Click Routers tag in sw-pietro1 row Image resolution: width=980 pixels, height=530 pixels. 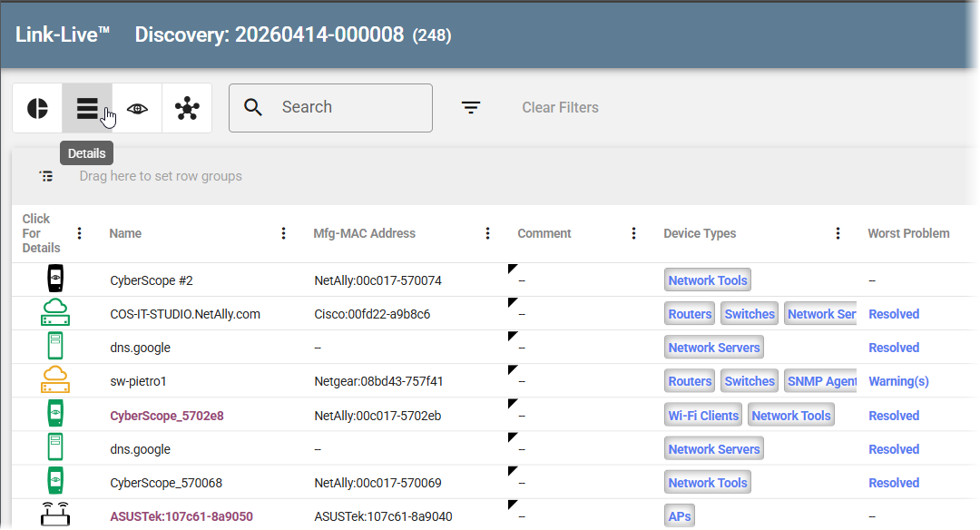coord(690,381)
